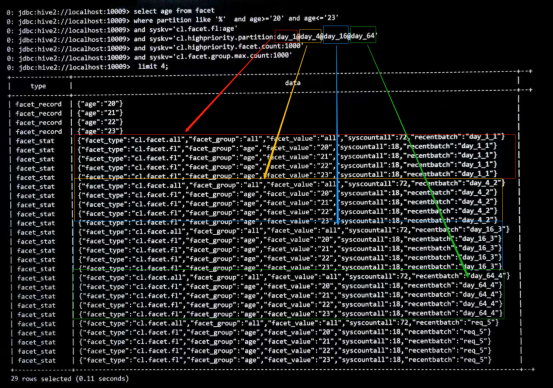Click the {"age":"23"} facet_record row
Viewport: 553px width, 388px height.
[99, 131]
